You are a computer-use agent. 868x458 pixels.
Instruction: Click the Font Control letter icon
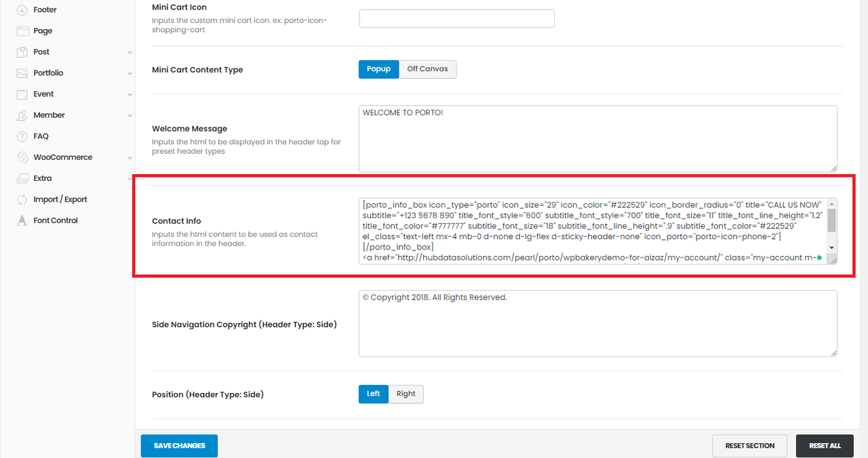tap(22, 220)
